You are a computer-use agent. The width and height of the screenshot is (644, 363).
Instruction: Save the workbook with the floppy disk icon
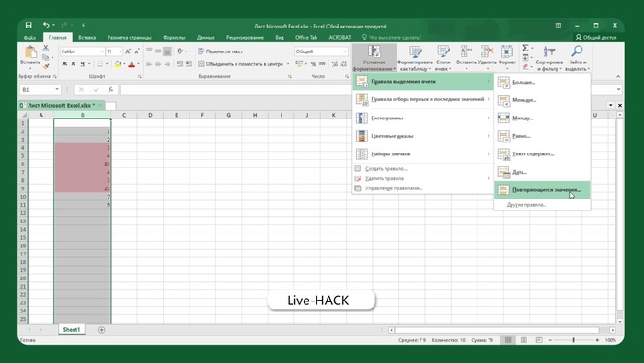coord(29,26)
